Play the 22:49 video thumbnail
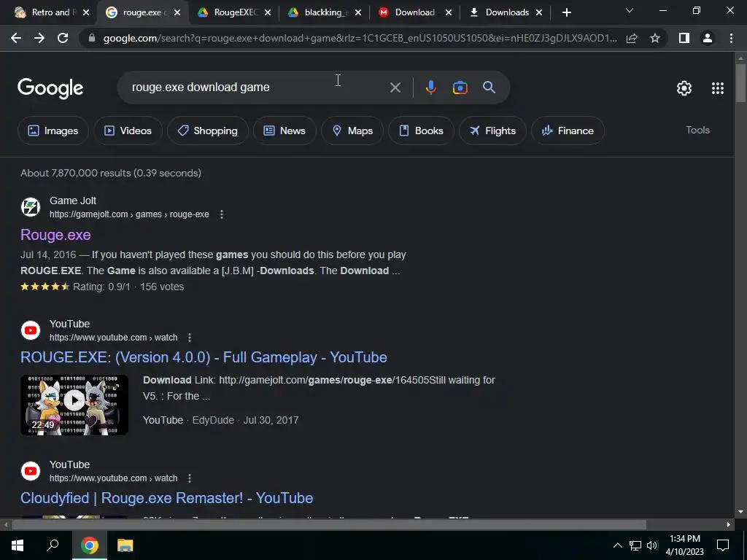Viewport: 747px width, 560px height. [74, 405]
